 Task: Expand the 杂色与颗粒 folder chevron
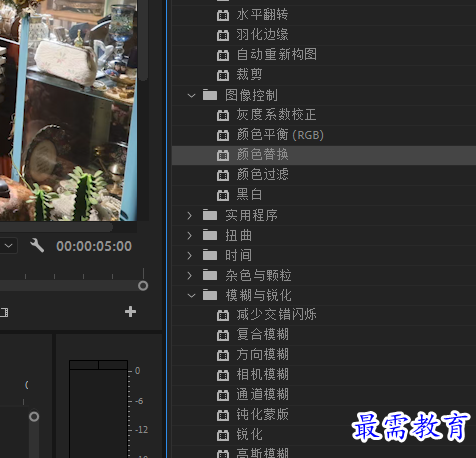tap(190, 276)
